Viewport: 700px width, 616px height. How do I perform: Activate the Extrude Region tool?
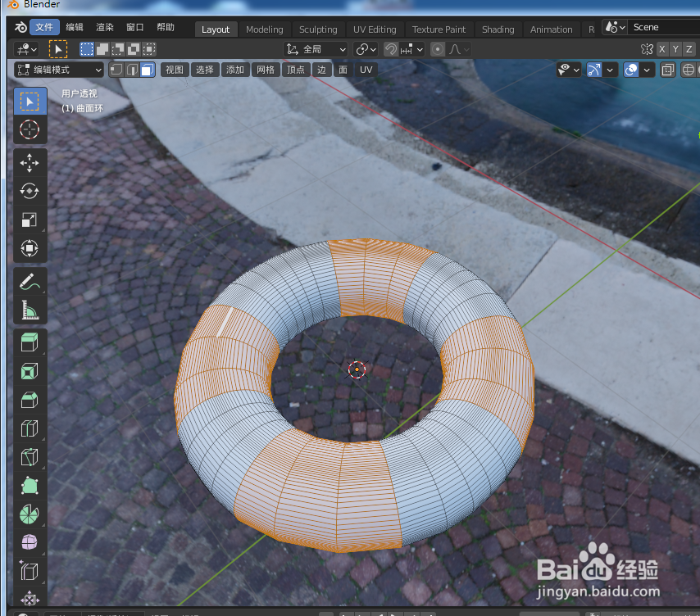[30, 342]
